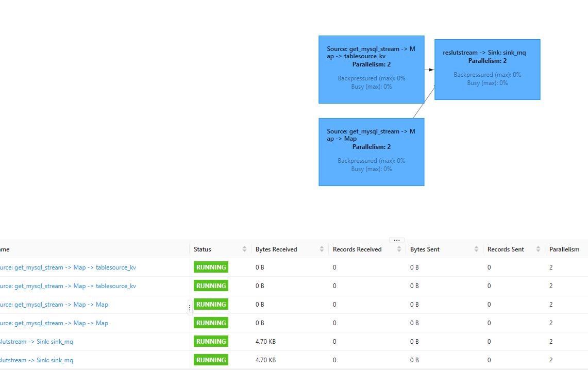Open the lower Sink: sink_mq link
This screenshot has height=370, width=588.
pyautogui.click(x=37, y=360)
